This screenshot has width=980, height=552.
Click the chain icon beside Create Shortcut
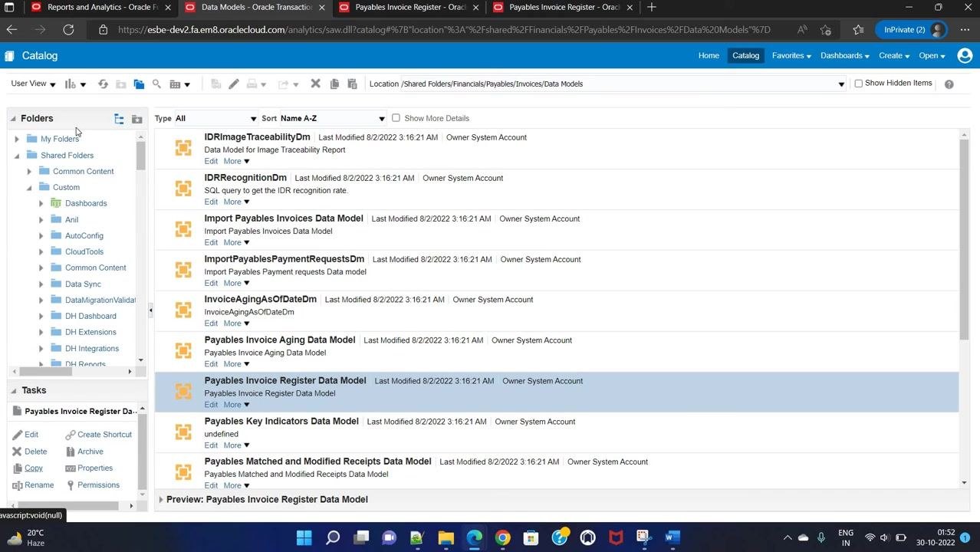(x=71, y=435)
